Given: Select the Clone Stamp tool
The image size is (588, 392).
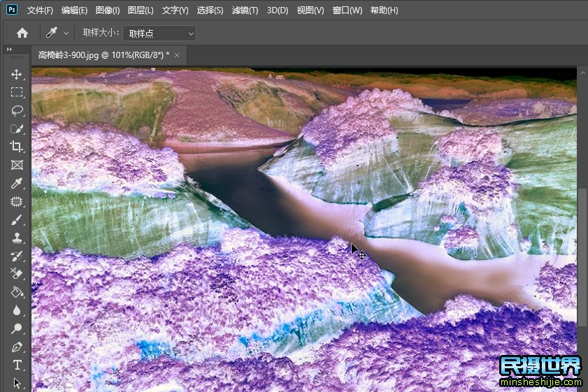Looking at the screenshot, I should (17, 238).
